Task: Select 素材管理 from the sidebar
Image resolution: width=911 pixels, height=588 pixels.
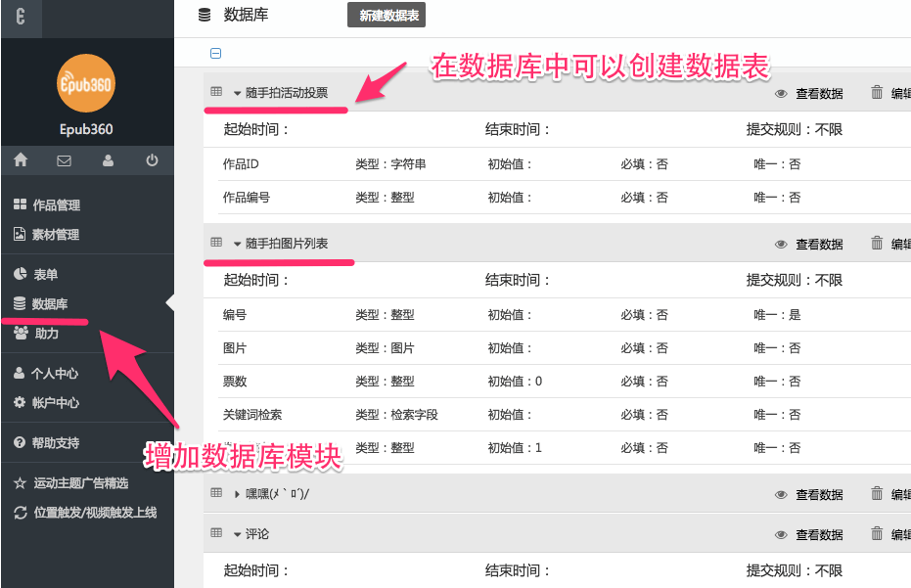Action: pyautogui.click(x=56, y=235)
